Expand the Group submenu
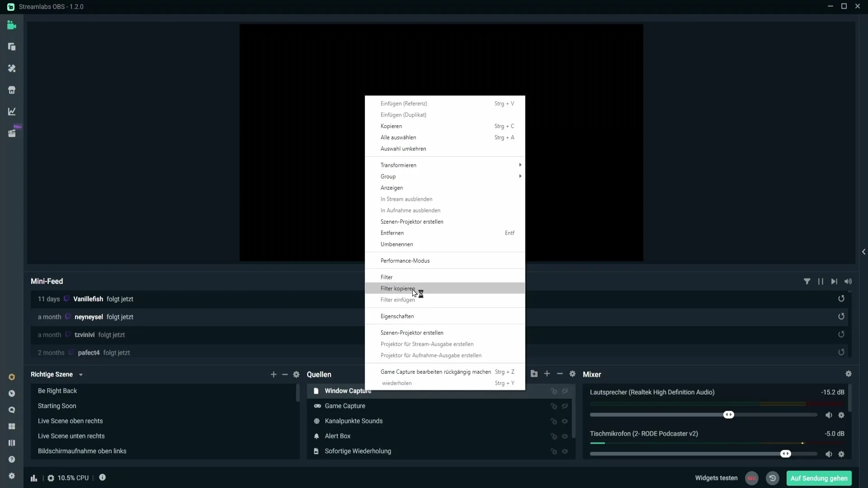 tap(445, 176)
